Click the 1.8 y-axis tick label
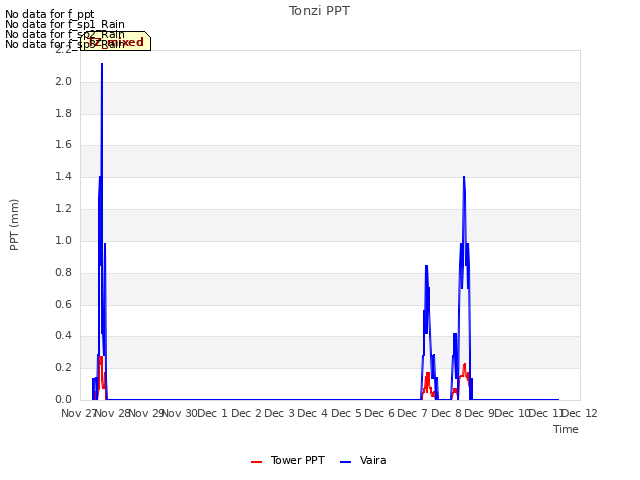The height and width of the screenshot is (480, 640). (63, 113)
